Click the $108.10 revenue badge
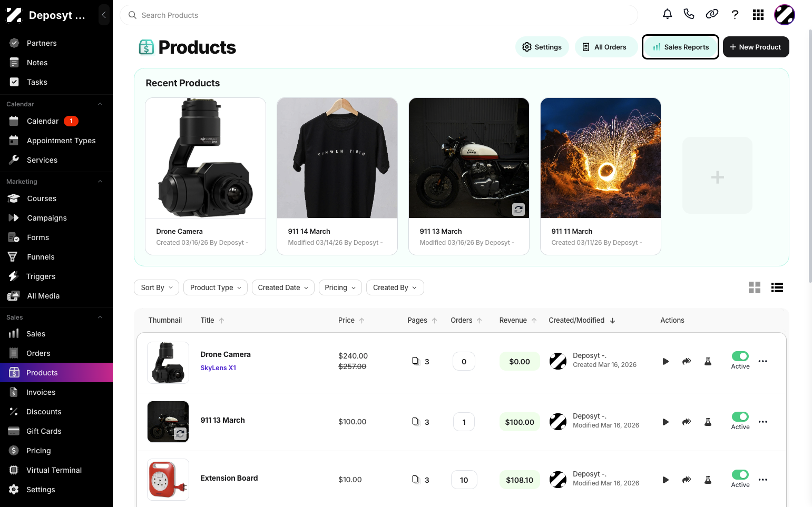The image size is (812, 507). pyautogui.click(x=520, y=480)
